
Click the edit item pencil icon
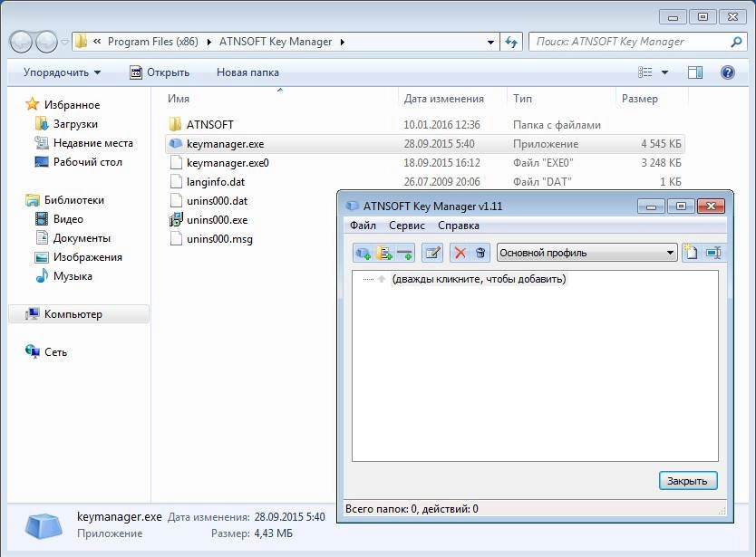click(432, 253)
